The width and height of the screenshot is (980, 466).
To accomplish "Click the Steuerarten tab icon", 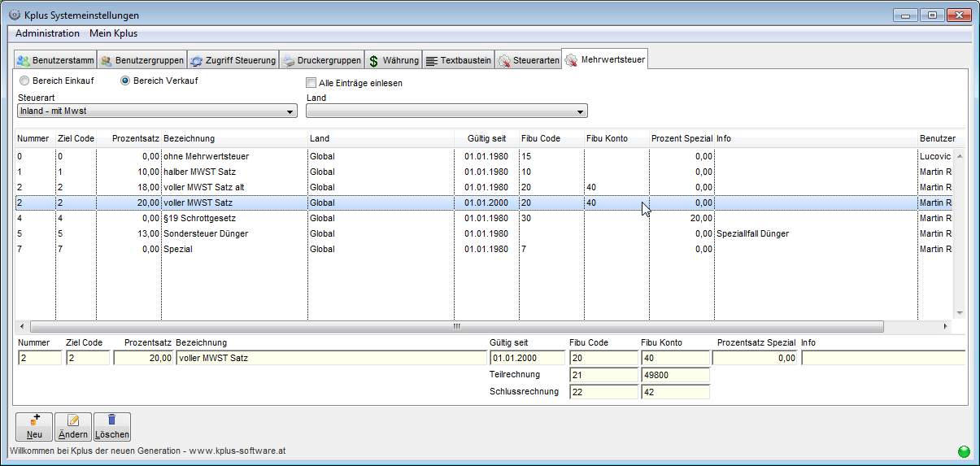I will pos(504,61).
